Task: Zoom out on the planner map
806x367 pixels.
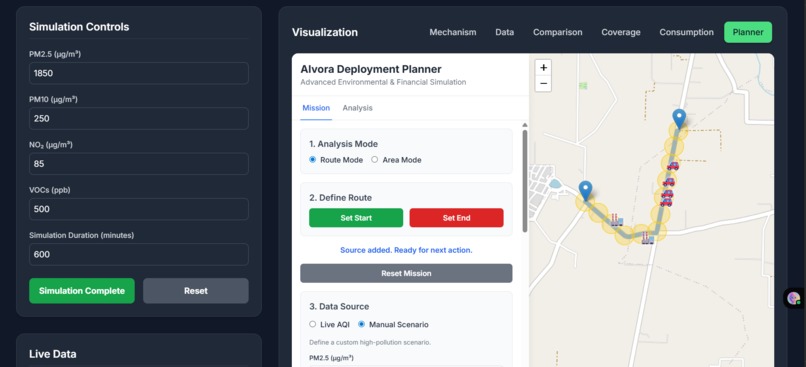Action: pos(543,83)
